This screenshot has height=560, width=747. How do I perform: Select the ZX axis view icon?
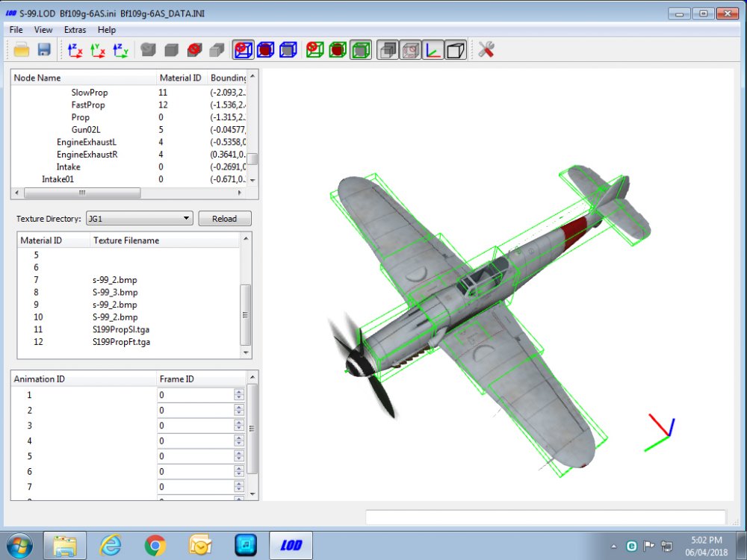coord(75,50)
